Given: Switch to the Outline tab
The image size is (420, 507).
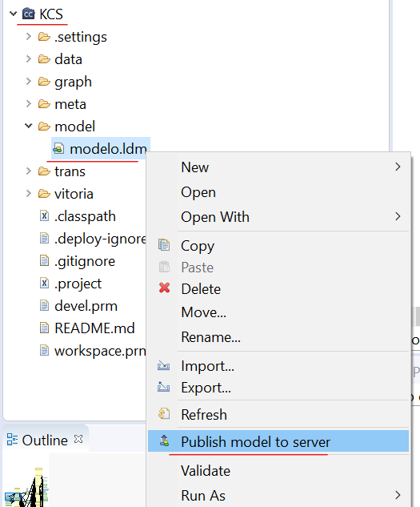Looking at the screenshot, I should pos(45,440).
